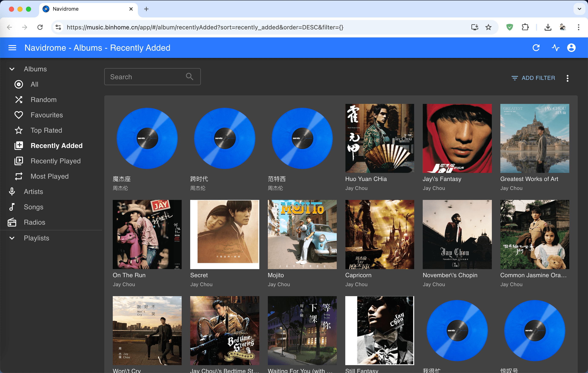588x373 pixels.
Task: Click the album Search input field
Action: click(152, 77)
